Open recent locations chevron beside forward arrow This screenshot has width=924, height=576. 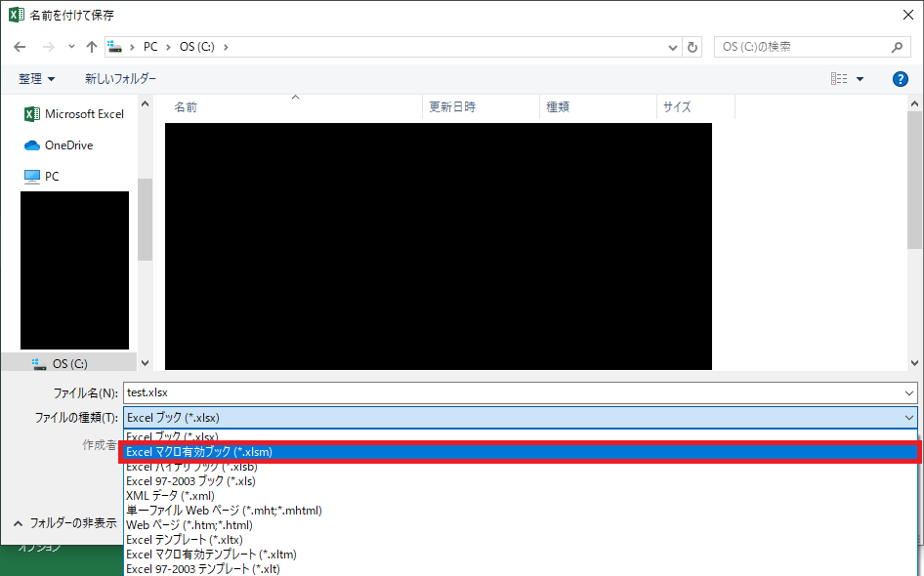point(71,47)
